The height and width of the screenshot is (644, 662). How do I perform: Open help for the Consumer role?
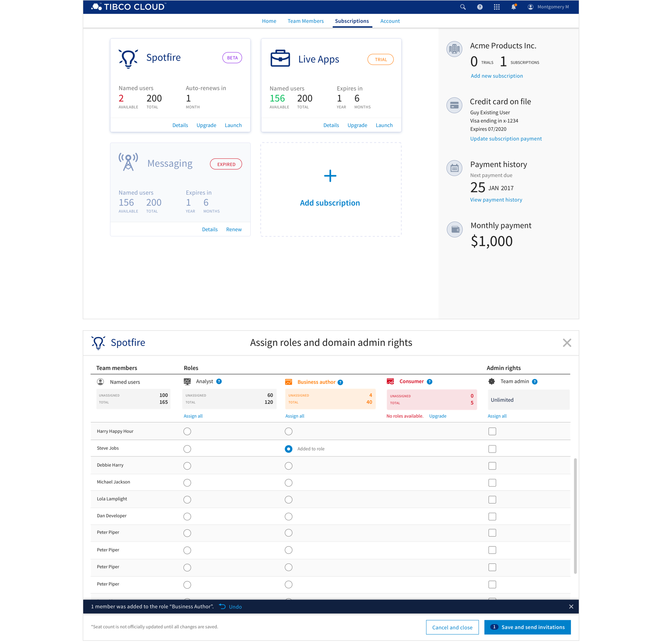coord(430,381)
